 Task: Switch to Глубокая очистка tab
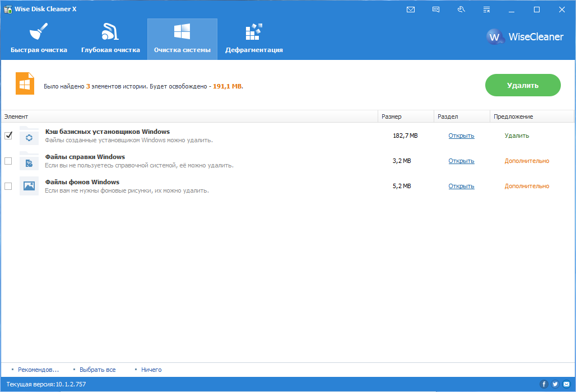[110, 39]
